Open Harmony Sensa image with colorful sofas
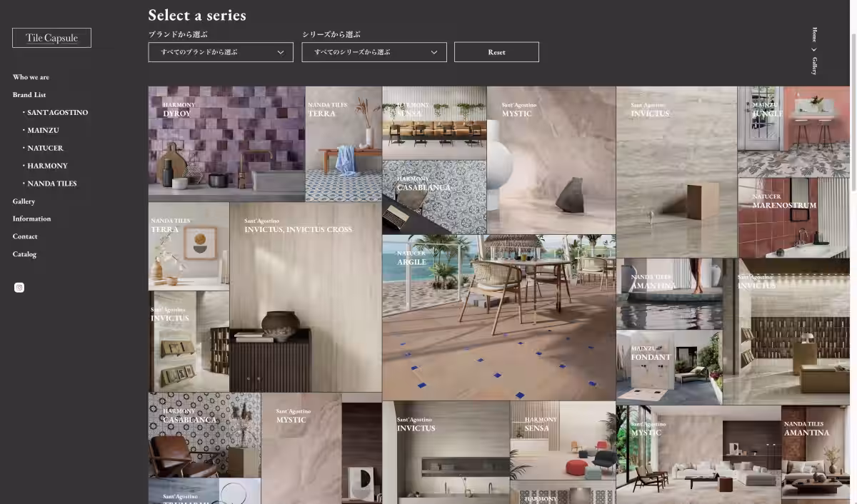This screenshot has width=857, height=504. coord(563,440)
